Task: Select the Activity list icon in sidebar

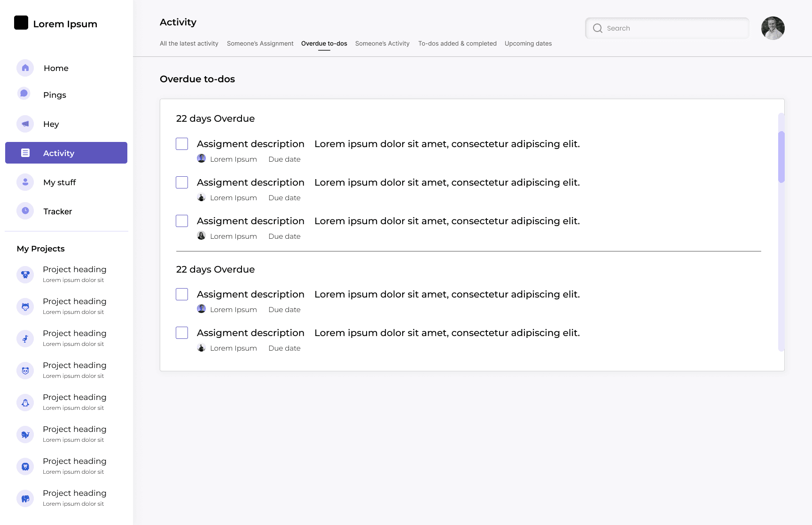Action: pos(25,153)
